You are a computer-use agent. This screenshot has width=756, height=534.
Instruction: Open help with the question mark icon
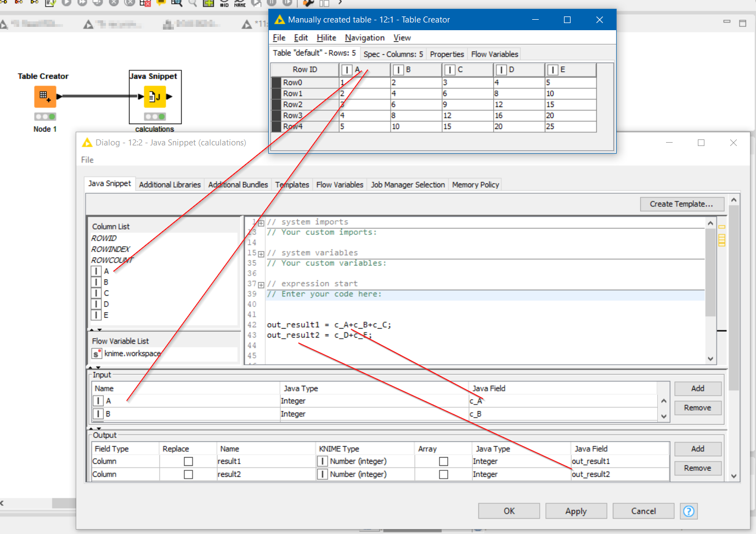pos(689,511)
